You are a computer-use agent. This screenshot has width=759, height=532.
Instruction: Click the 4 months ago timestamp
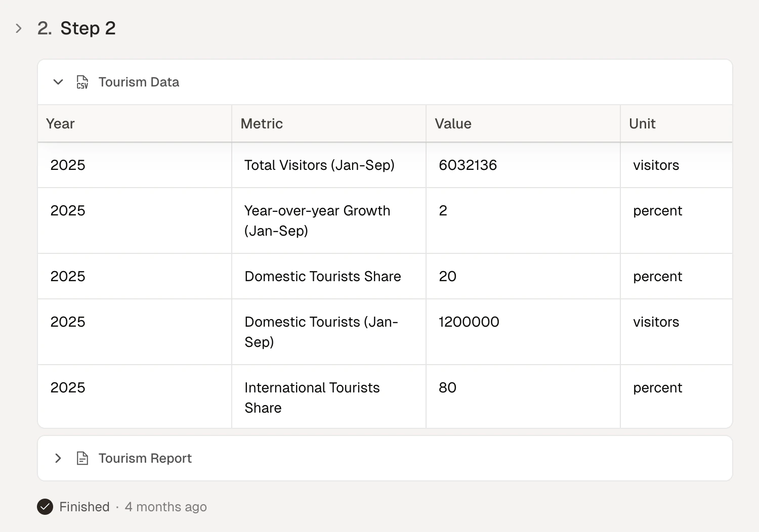[166, 507]
